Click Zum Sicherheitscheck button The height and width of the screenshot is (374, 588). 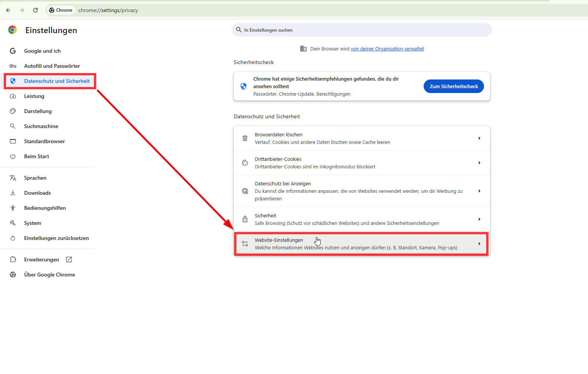454,86
